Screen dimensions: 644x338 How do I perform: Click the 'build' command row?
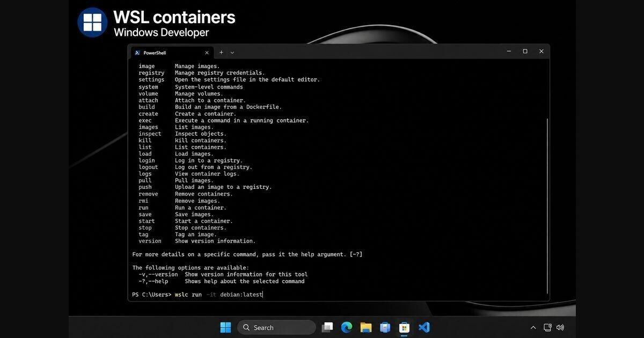tap(210, 107)
